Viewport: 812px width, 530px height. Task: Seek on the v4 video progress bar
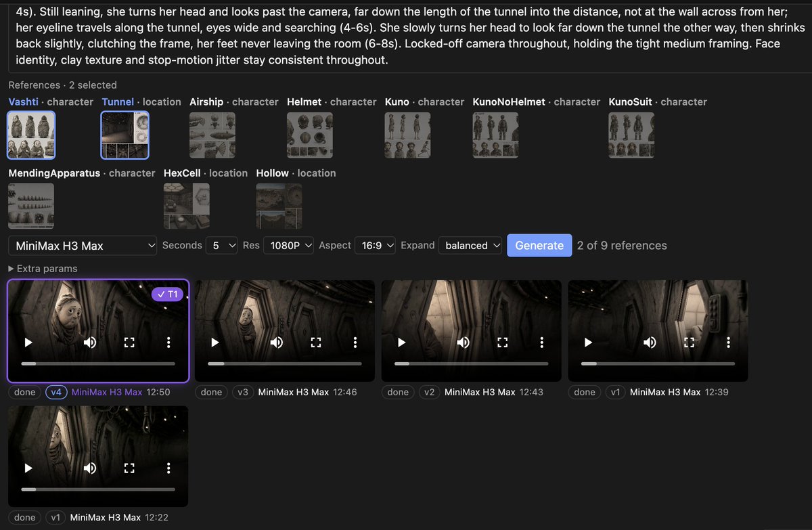click(98, 363)
